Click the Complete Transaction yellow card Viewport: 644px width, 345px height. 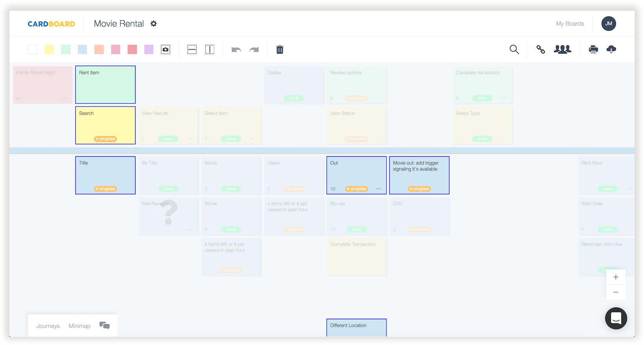point(357,257)
